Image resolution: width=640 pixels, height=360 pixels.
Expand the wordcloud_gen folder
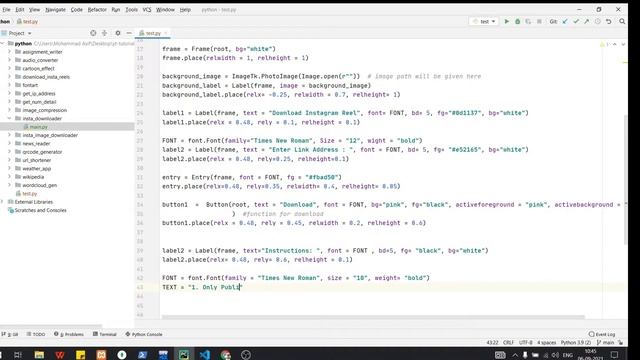(9, 185)
